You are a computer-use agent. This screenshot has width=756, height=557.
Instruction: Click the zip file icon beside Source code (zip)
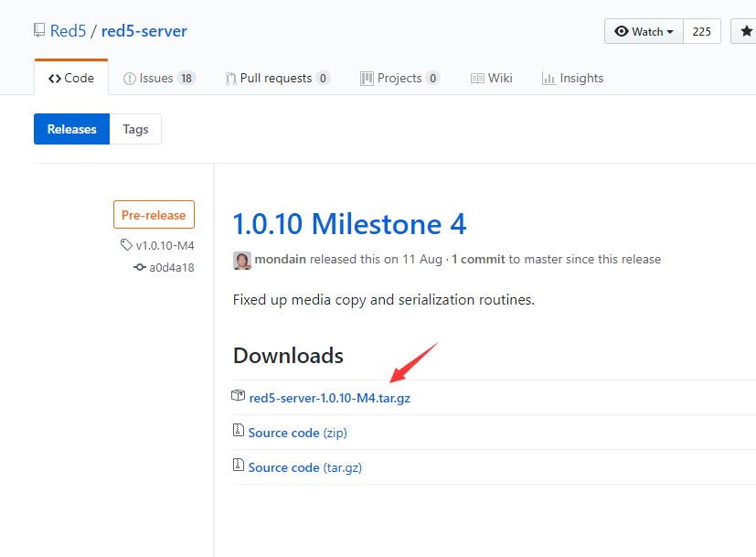point(239,430)
